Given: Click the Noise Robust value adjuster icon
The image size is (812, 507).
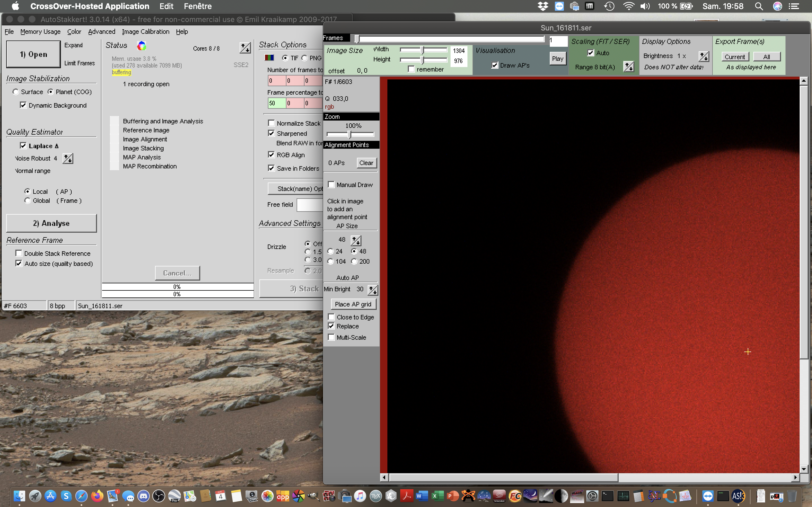Looking at the screenshot, I should (68, 158).
